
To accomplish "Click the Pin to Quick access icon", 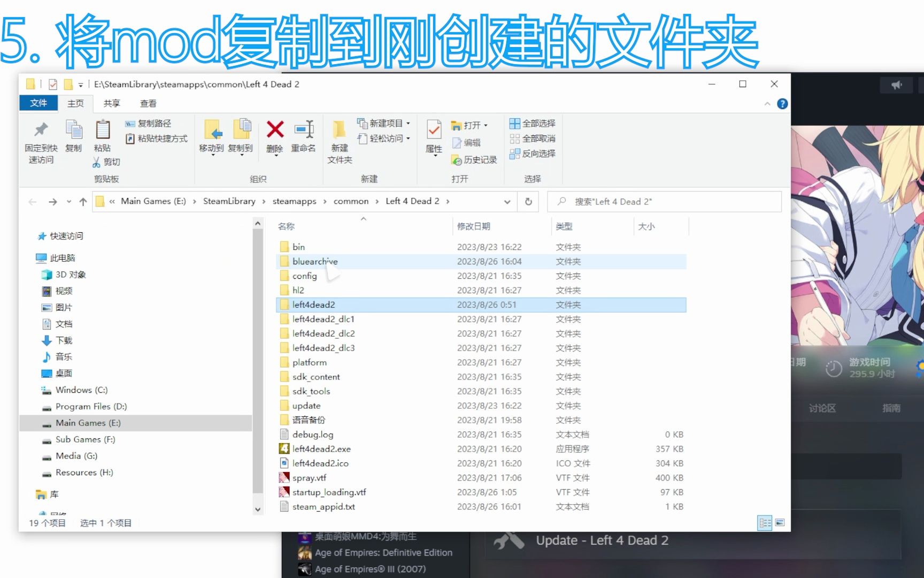I will (x=41, y=130).
